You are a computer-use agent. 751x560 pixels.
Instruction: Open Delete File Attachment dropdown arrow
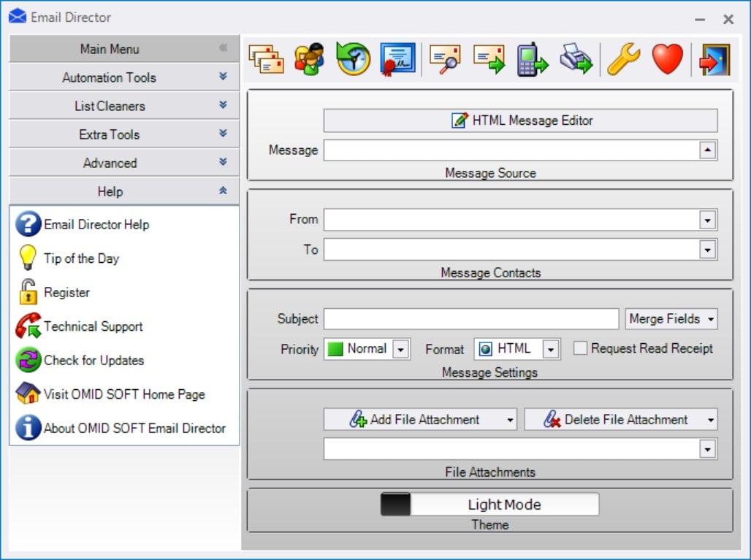point(711,420)
